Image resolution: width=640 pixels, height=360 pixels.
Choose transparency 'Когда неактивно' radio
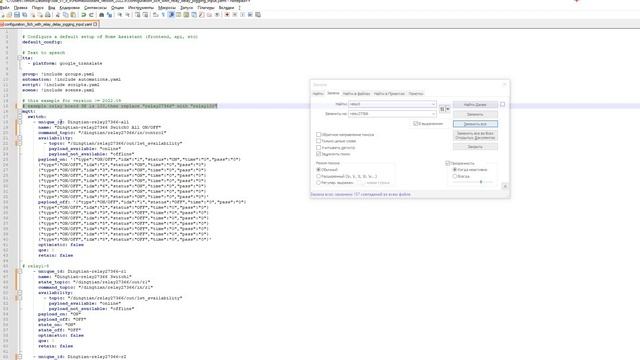[455, 169]
